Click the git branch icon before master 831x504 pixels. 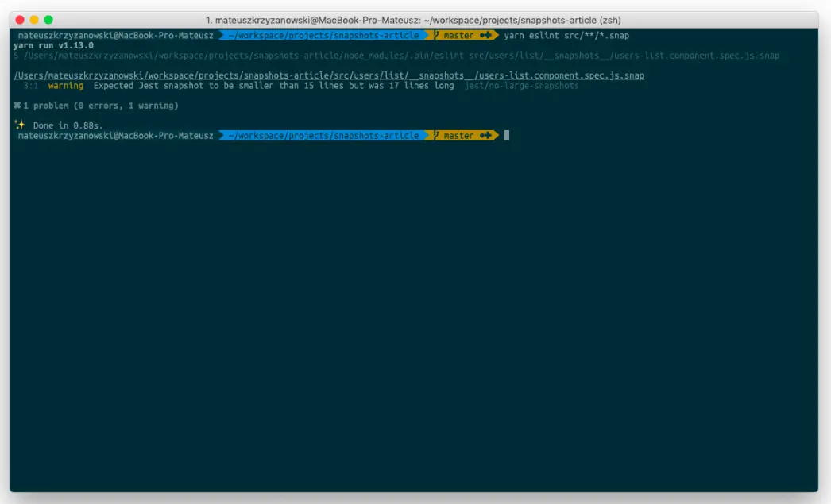pos(438,35)
